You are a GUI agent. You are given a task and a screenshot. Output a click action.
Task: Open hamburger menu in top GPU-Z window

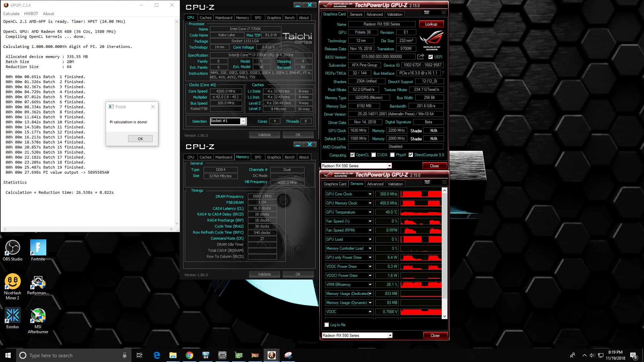pos(444,12)
